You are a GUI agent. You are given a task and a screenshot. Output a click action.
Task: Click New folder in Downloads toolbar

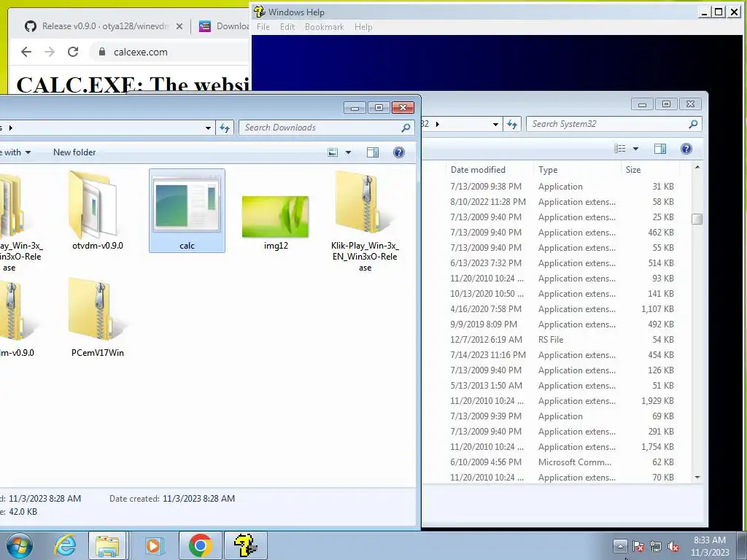[74, 152]
